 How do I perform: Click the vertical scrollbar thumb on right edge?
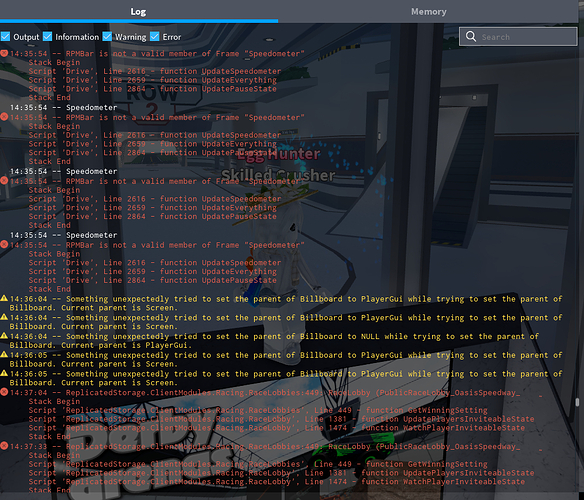[x=577, y=402]
